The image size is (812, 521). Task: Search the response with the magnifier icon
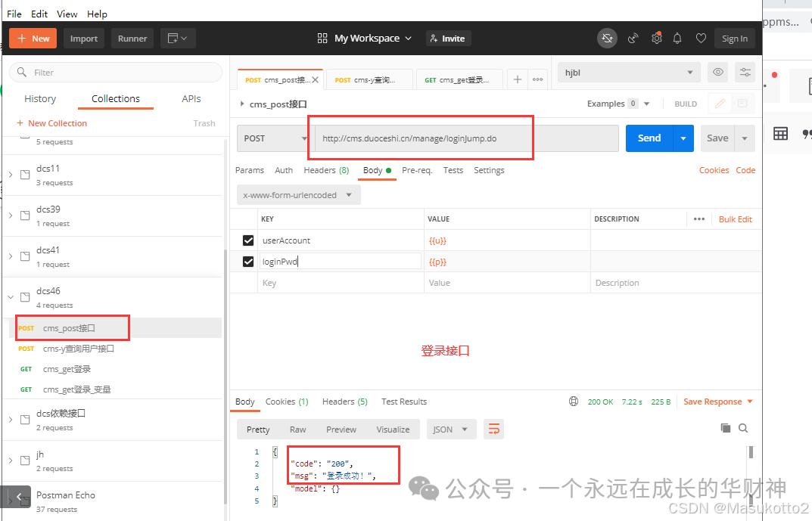[x=743, y=428]
